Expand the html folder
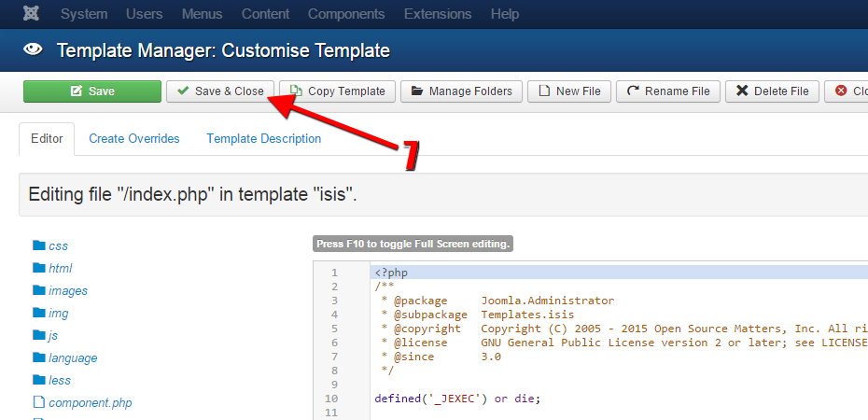Screen dimensions: 868x420 tap(60, 269)
